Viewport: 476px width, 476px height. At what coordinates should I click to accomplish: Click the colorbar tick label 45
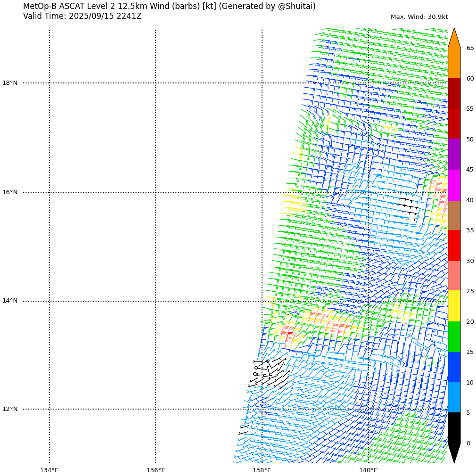point(470,170)
